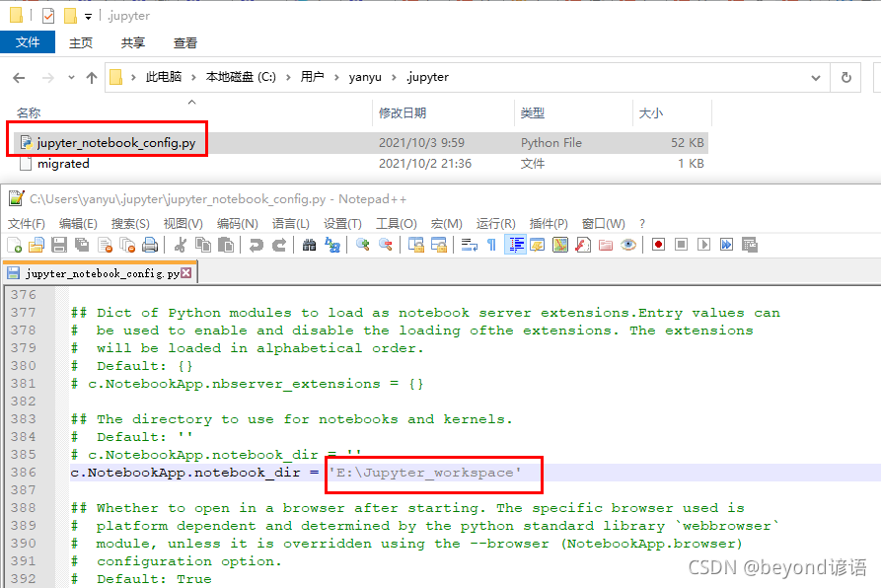This screenshot has height=588, width=881.
Task: Click the Explorer Up arrow button
Action: tap(92, 78)
